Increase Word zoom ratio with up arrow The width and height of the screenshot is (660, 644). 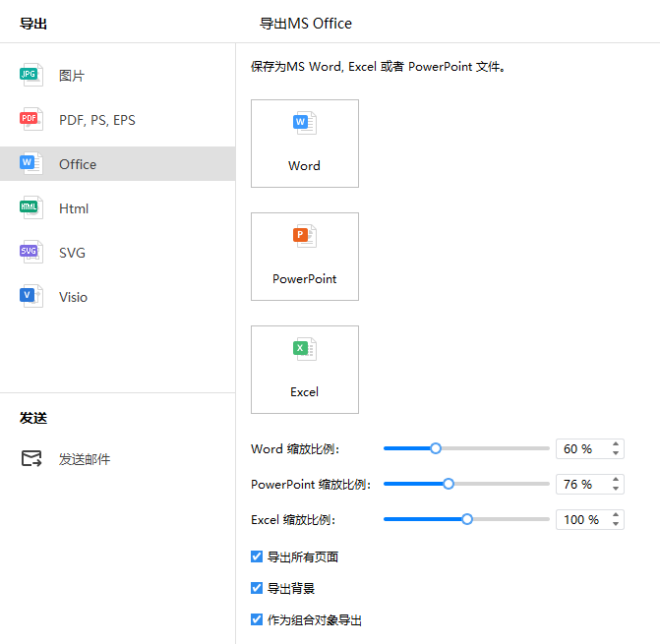click(616, 444)
